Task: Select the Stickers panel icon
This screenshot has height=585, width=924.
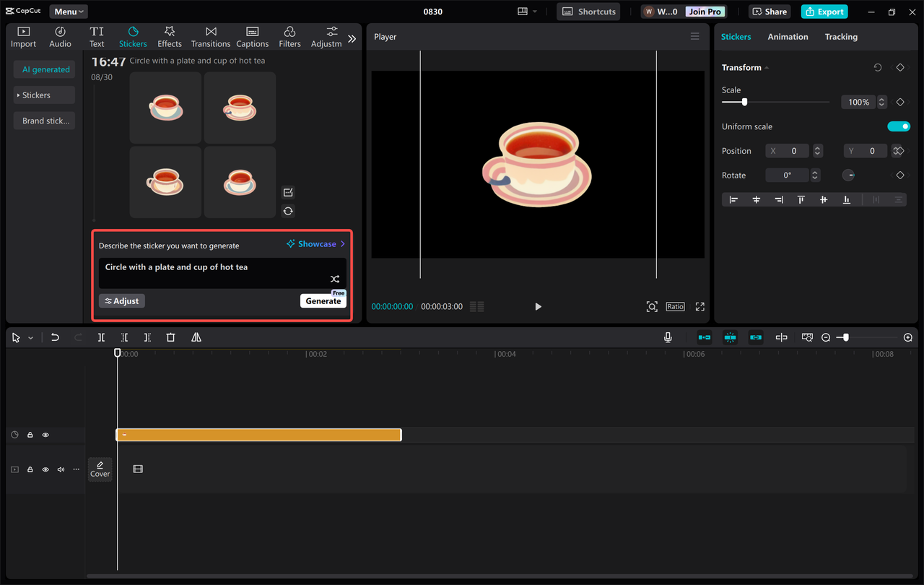Action: (x=133, y=36)
